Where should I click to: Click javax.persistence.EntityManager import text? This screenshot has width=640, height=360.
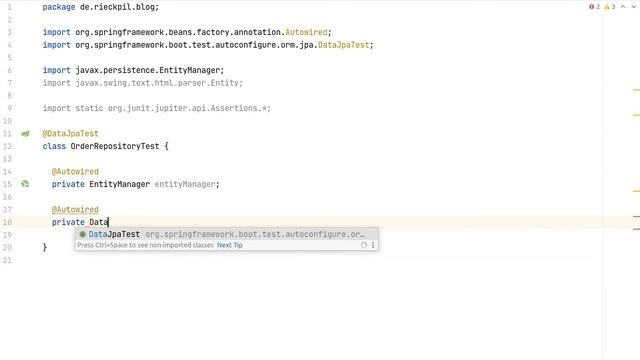[148, 70]
